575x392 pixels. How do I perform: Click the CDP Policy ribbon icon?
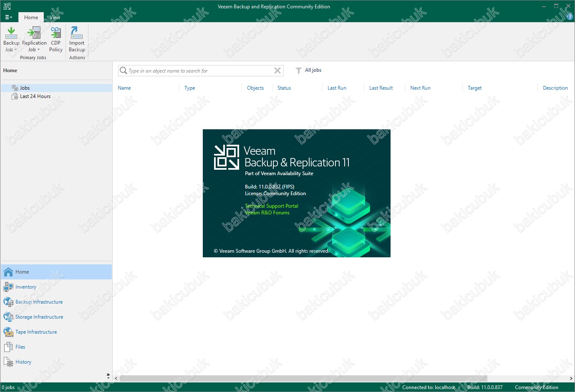55,33
